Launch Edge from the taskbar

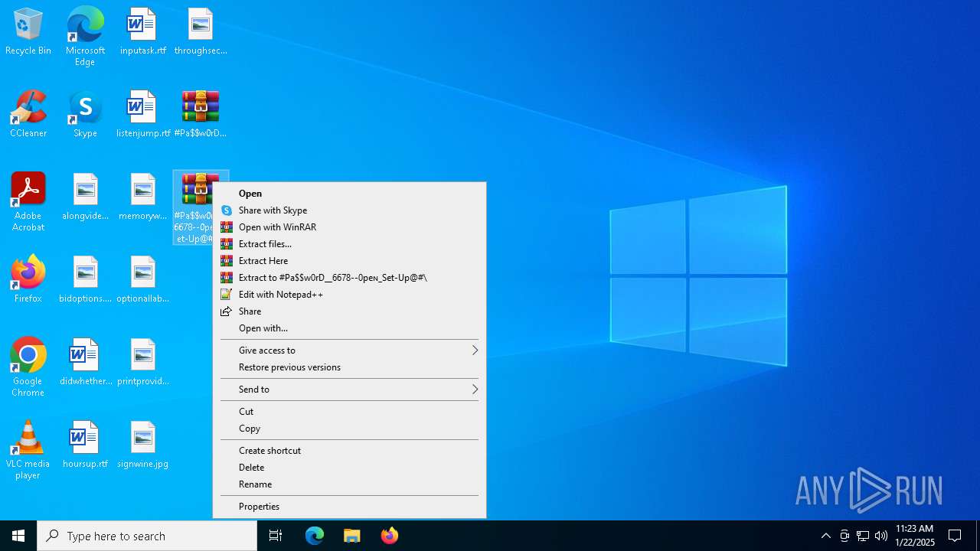click(x=315, y=536)
